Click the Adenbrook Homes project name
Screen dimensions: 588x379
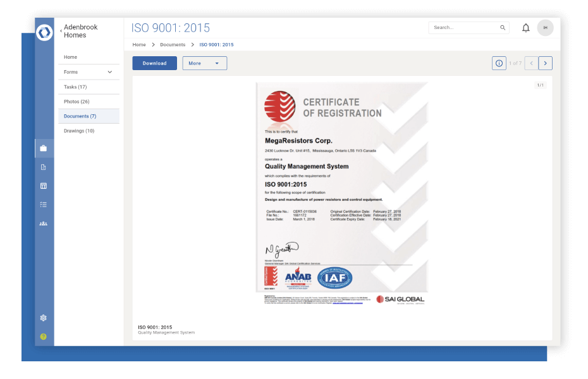(x=81, y=31)
